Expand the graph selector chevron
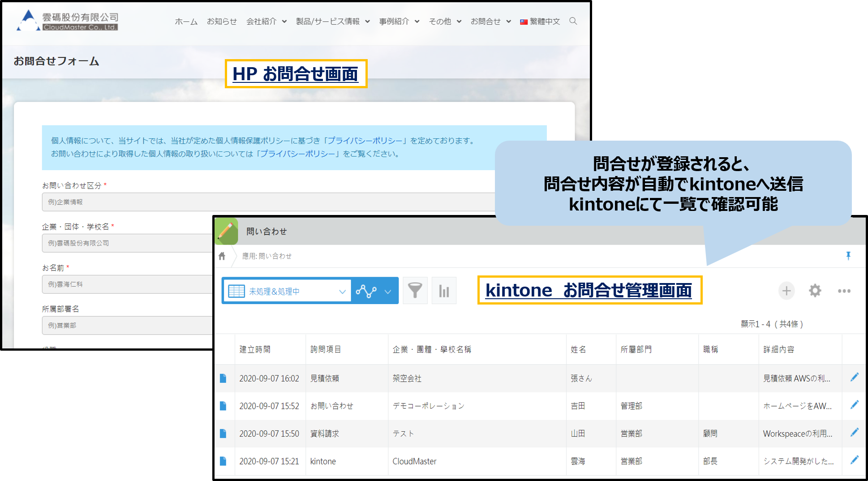 pos(387,290)
